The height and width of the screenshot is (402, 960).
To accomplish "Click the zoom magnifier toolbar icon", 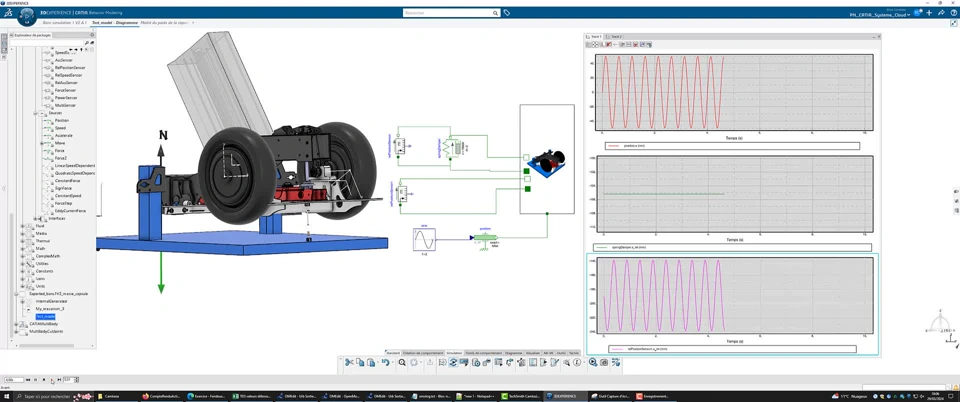I will (402, 363).
